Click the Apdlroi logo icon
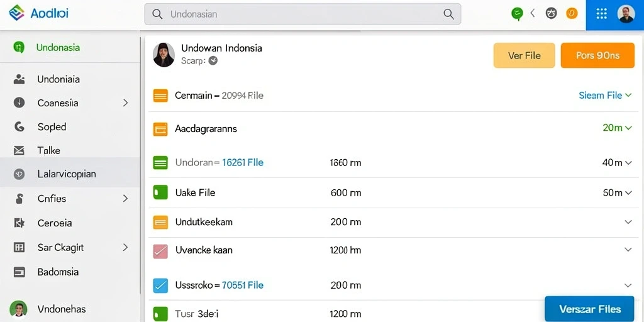 [17, 13]
